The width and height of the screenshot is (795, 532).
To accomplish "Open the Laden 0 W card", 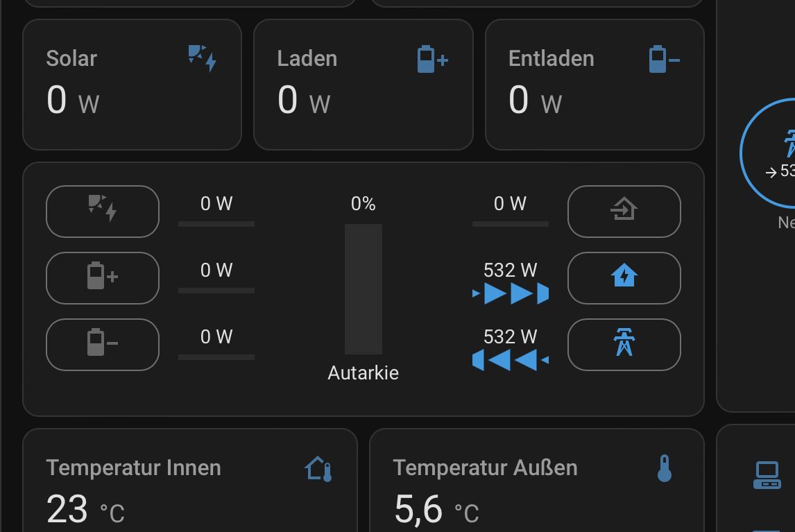I will point(363,85).
